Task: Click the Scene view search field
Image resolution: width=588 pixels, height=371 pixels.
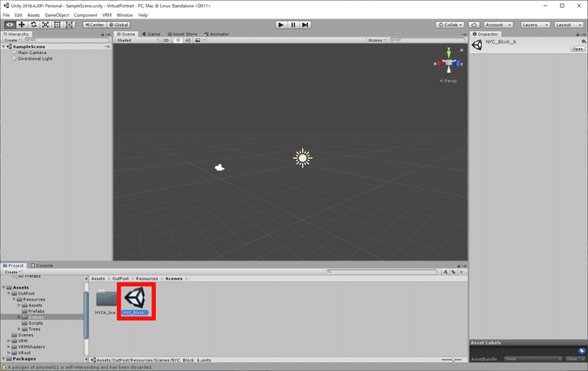Action: click(427, 40)
